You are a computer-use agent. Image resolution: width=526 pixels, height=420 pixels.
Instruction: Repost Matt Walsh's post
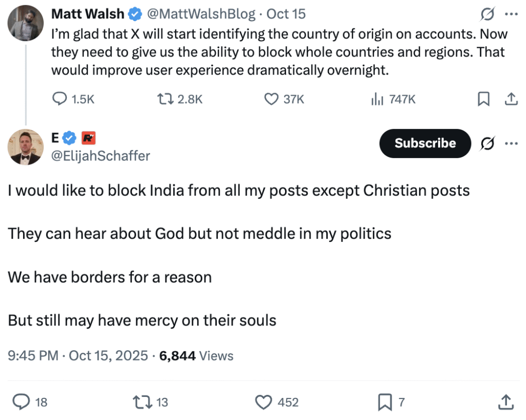pyautogui.click(x=163, y=99)
